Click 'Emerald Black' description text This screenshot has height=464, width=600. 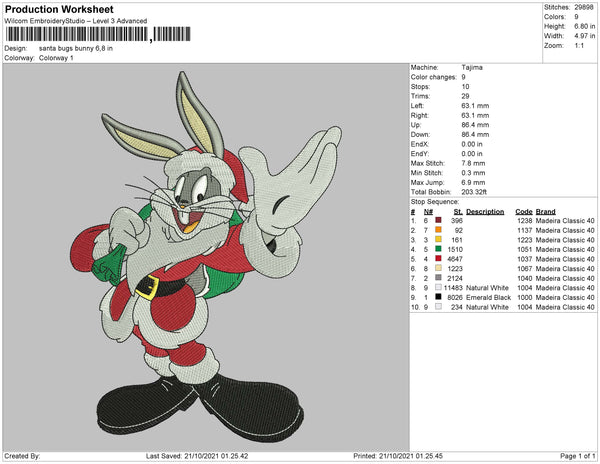tap(489, 297)
